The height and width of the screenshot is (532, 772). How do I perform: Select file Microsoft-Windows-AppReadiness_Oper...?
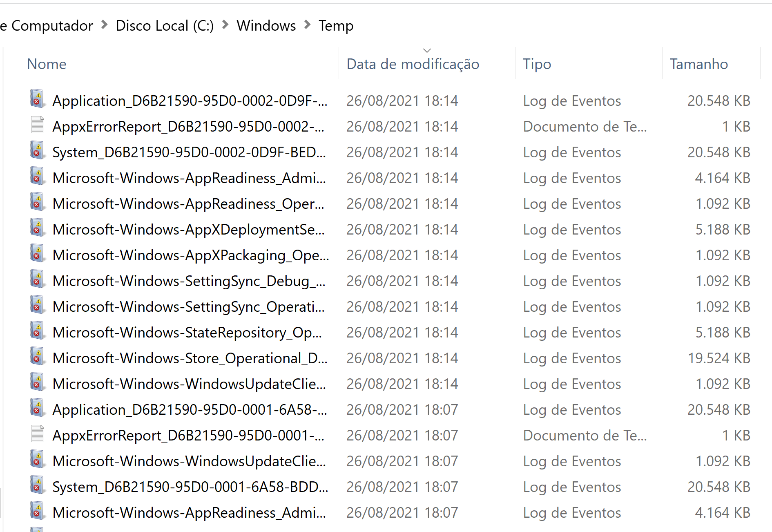point(188,204)
